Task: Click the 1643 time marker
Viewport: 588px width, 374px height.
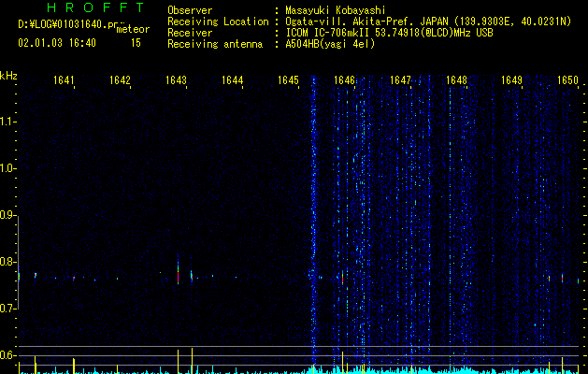Action: [176, 79]
